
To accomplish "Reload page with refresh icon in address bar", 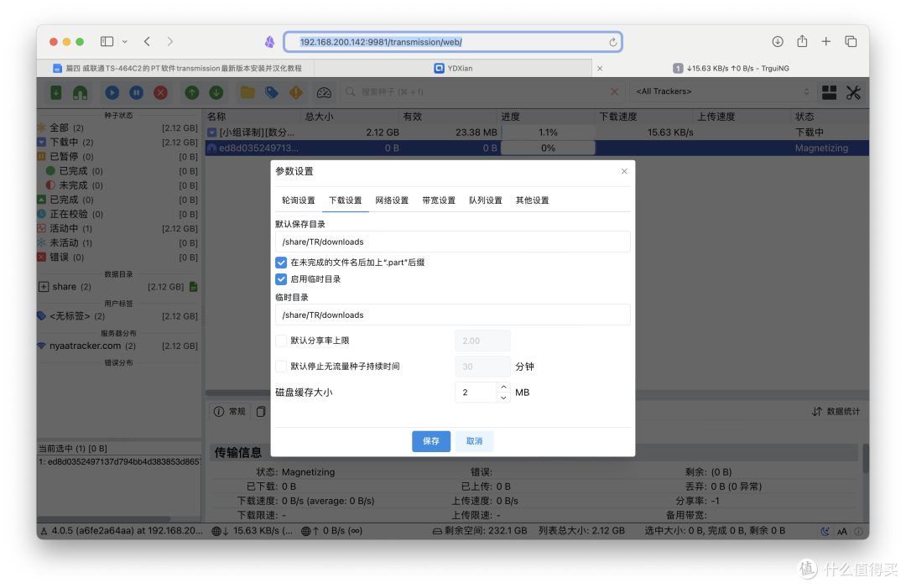I will tap(612, 42).
